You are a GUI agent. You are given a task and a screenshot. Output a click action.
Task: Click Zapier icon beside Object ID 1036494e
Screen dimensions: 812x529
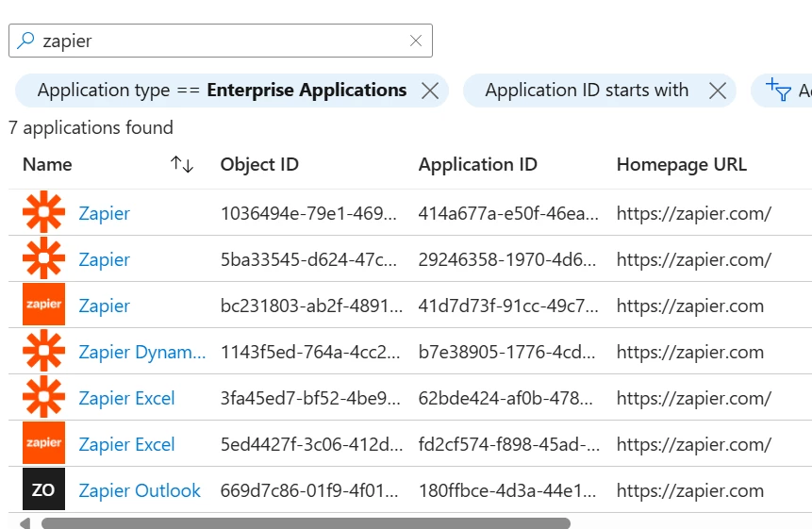[x=44, y=212]
